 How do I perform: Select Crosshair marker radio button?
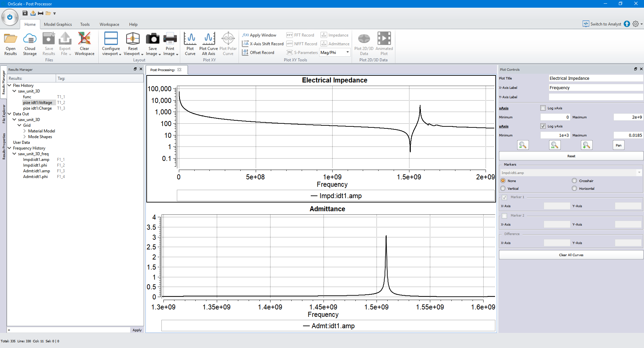point(574,181)
